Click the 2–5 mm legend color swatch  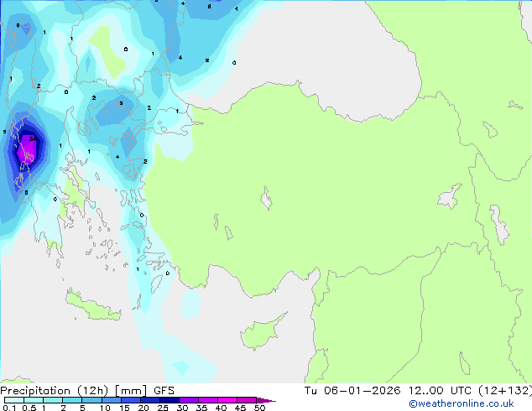click(x=72, y=400)
